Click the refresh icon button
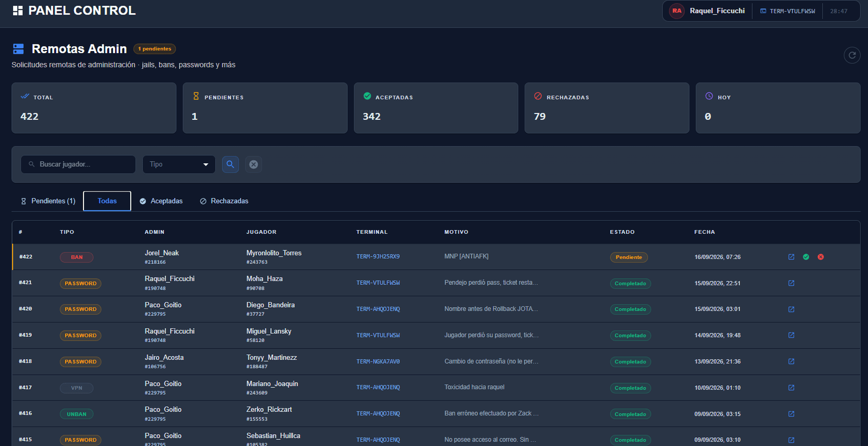 pos(852,55)
